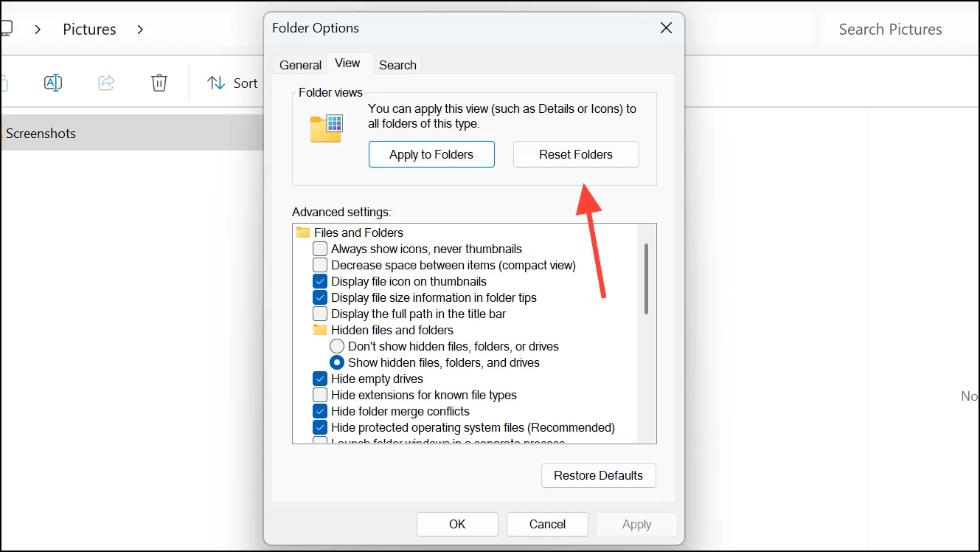Uncheck Hide empty drives

click(320, 379)
